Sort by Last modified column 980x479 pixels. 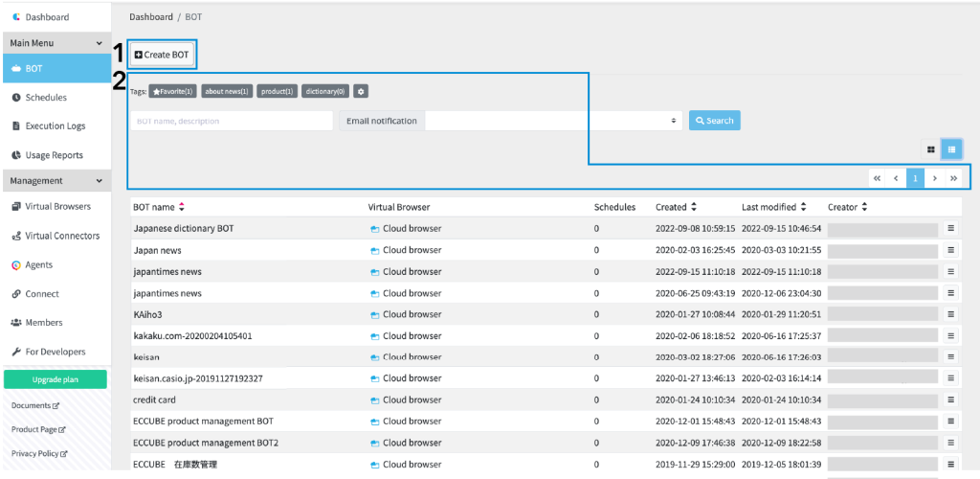point(774,207)
